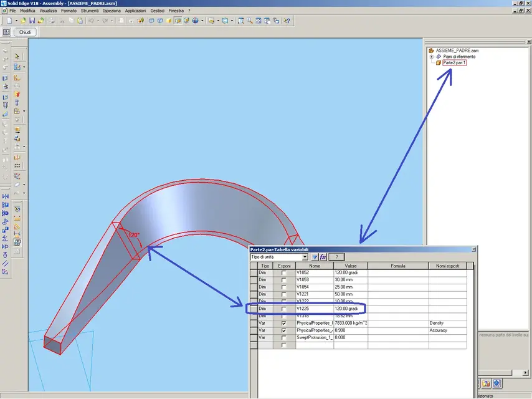532x399 pixels.
Task: Click the Filter funnel icon in variable table
Action: (315, 257)
